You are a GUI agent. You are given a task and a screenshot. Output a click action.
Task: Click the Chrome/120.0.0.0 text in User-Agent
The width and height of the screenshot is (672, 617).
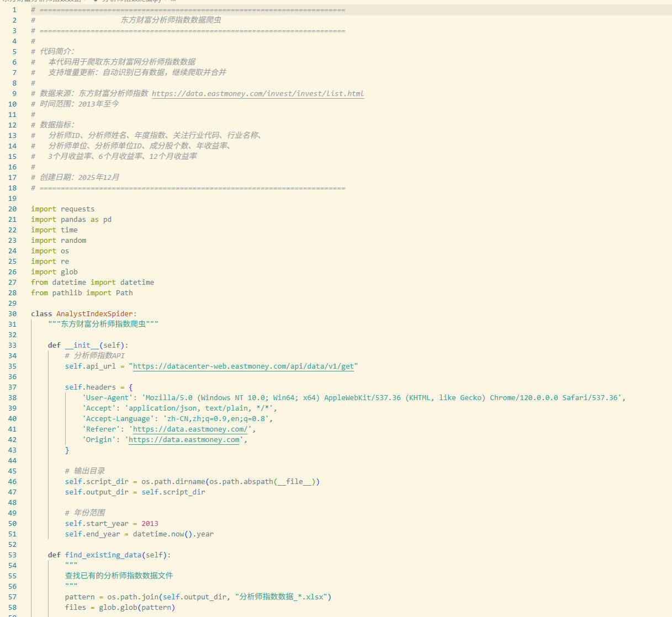click(524, 397)
